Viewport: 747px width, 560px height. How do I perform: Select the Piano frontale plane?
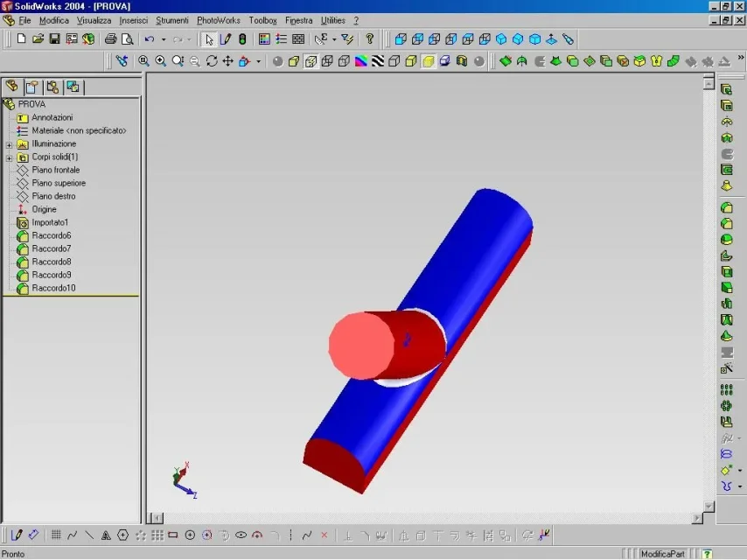[56, 170]
